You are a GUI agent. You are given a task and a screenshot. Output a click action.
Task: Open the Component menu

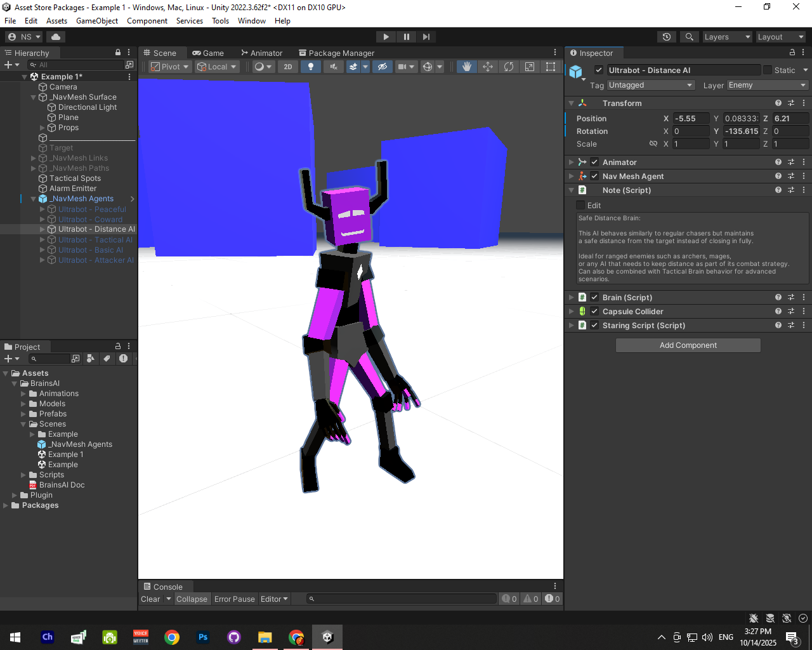point(147,21)
